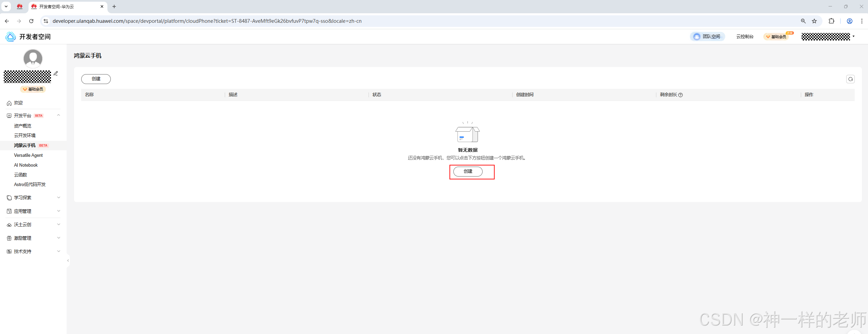Expand the 学习探索 chevron
Viewport: 868px width, 334px height.
[58, 198]
